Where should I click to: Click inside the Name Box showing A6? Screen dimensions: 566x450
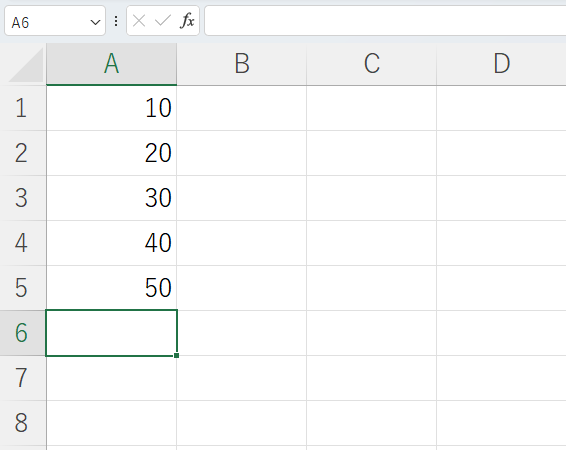click(x=47, y=22)
